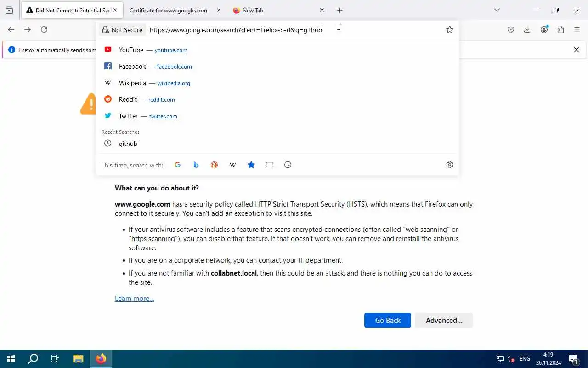Click Firefox icon on taskbar

(x=101, y=359)
